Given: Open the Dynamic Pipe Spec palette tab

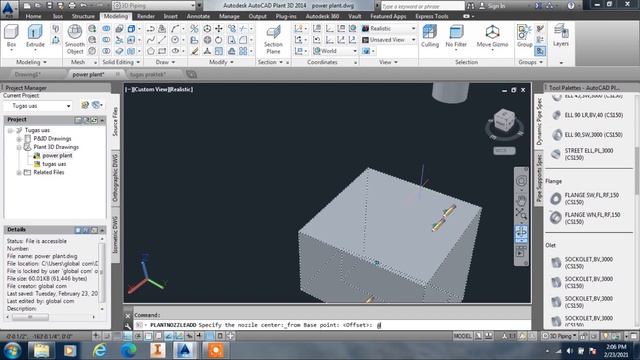Looking at the screenshot, I should pos(539,122).
